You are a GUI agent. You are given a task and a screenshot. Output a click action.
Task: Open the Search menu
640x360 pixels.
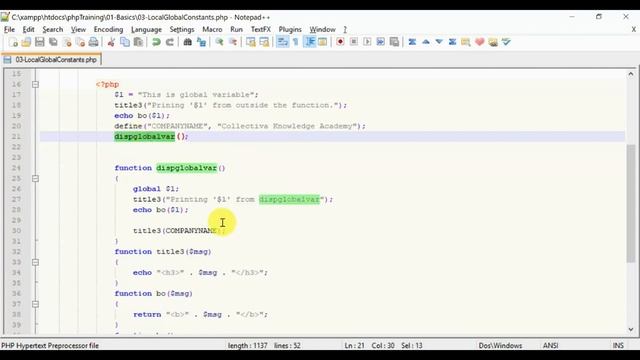pos(53,29)
